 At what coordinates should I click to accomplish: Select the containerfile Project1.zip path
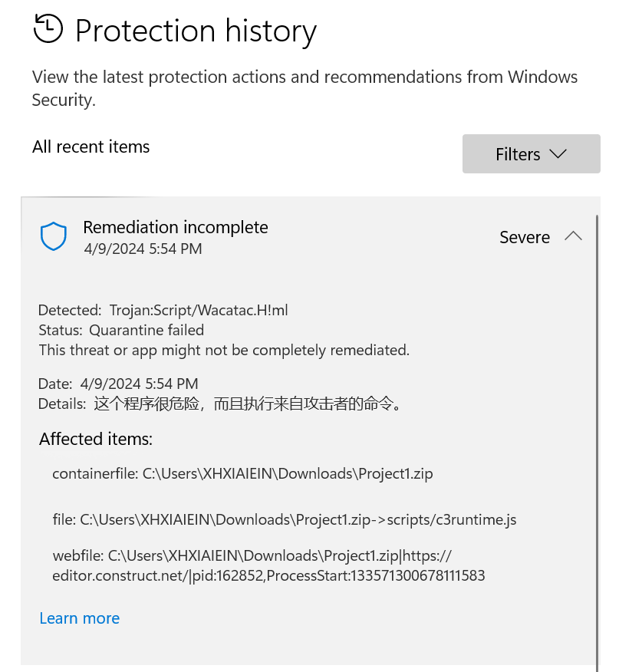242,473
